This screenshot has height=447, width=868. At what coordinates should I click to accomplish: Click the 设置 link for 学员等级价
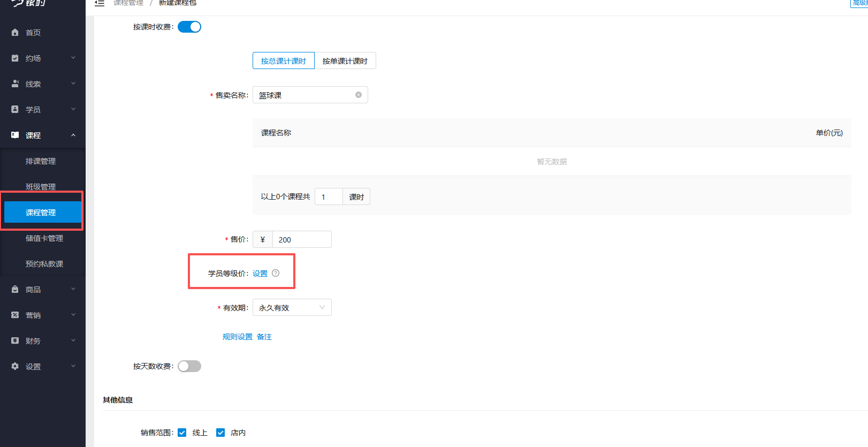point(260,274)
